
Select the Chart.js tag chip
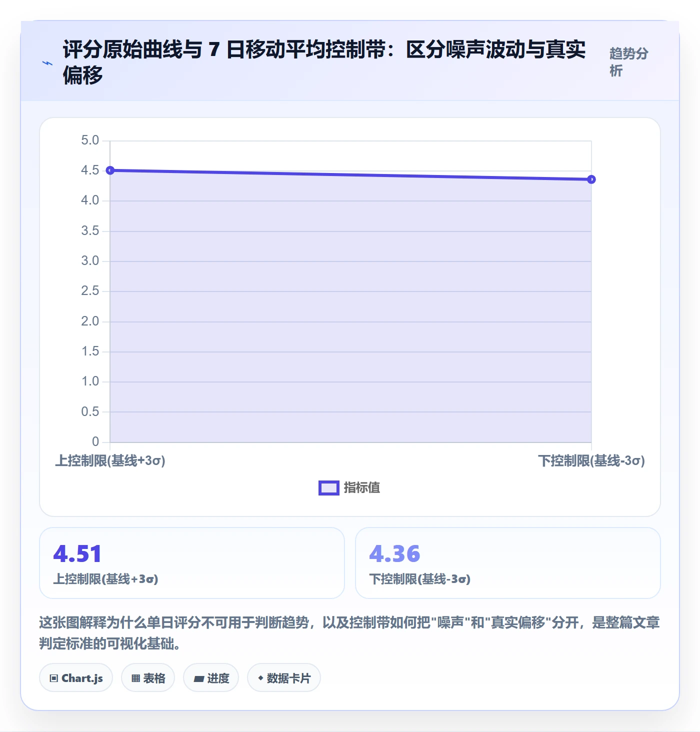click(76, 678)
